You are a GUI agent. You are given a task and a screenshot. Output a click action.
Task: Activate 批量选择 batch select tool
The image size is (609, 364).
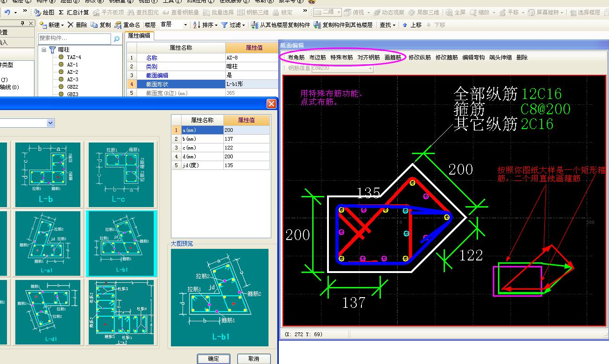tap(218, 13)
